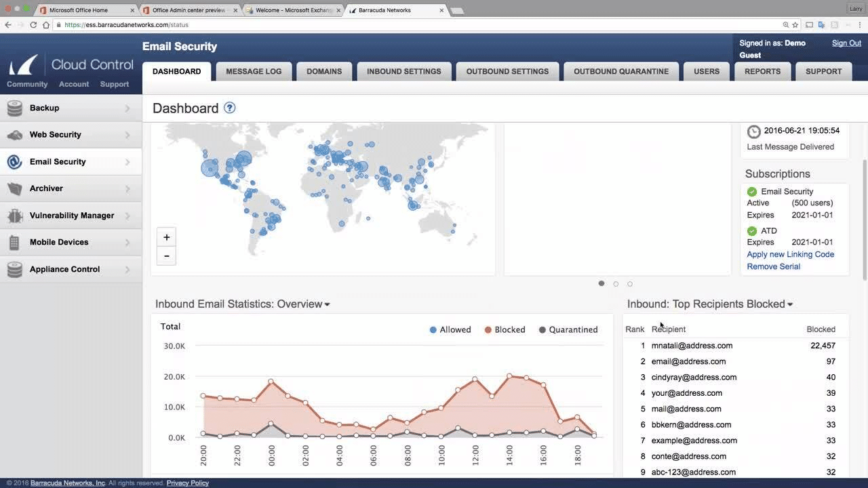Image resolution: width=868 pixels, height=488 pixels.
Task: Click the Remove Serial link
Action: [774, 267]
